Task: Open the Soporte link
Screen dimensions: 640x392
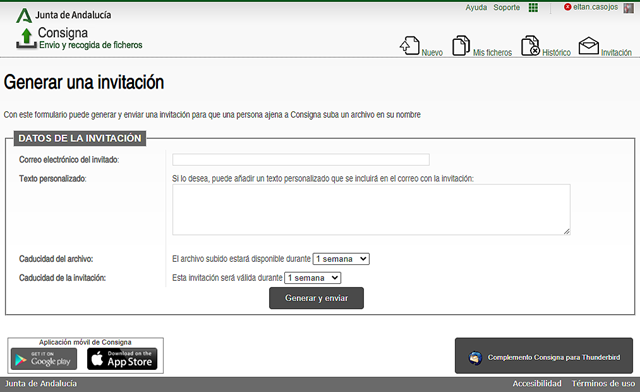Action: click(507, 7)
